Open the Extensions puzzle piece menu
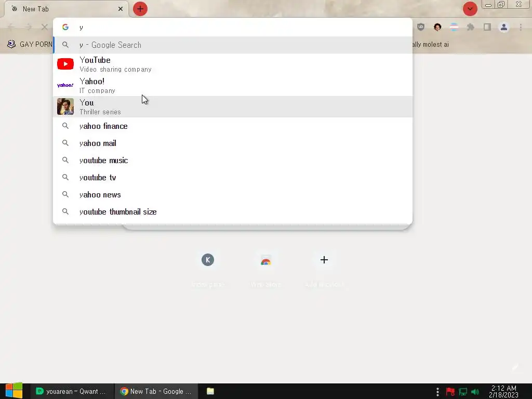 click(471, 27)
